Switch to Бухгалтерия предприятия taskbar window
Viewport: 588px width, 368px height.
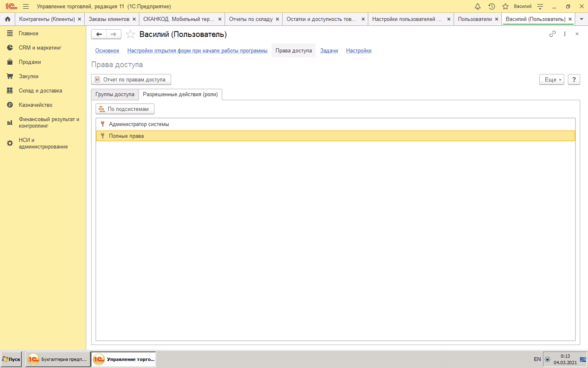tap(58, 359)
